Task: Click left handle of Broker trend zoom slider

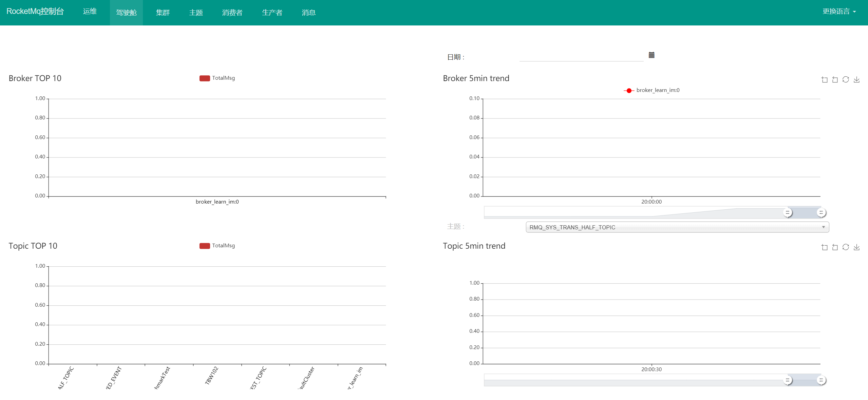Action: [x=787, y=213]
